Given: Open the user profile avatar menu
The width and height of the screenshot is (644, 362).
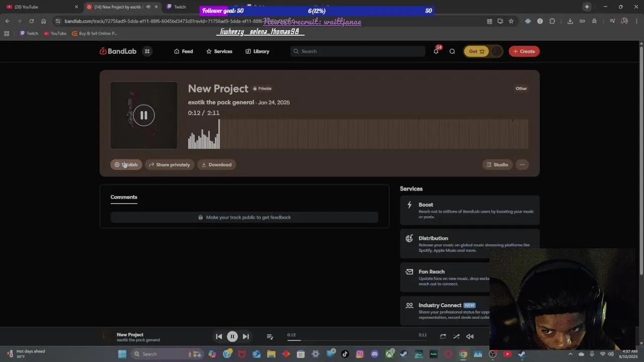Looking at the screenshot, I should tap(497, 51).
